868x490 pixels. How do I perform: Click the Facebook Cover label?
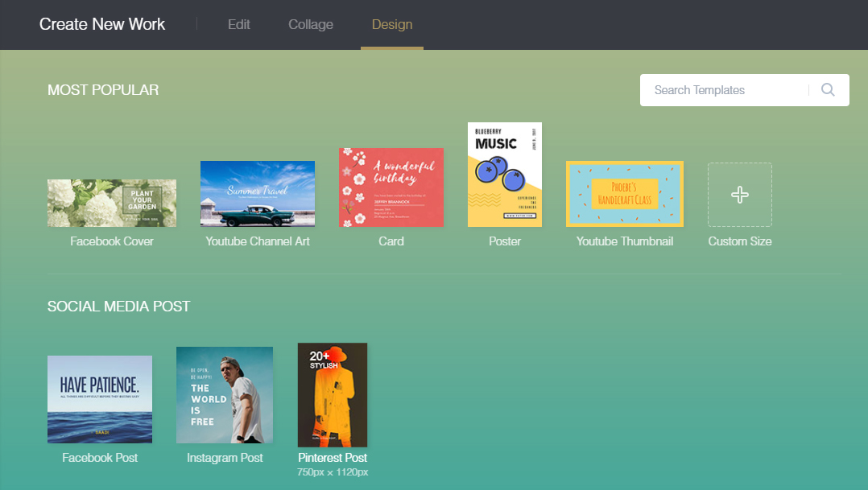click(112, 241)
